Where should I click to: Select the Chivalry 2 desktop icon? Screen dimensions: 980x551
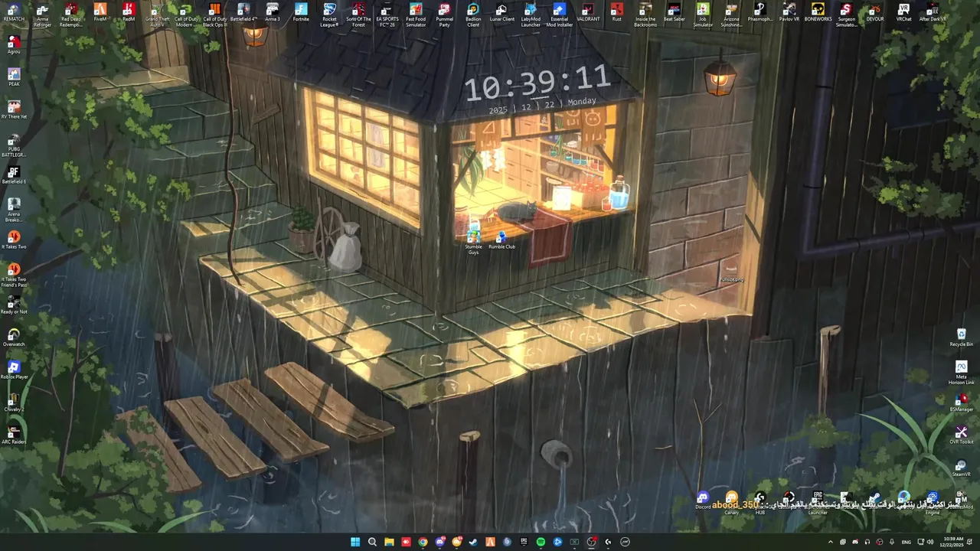coord(14,403)
